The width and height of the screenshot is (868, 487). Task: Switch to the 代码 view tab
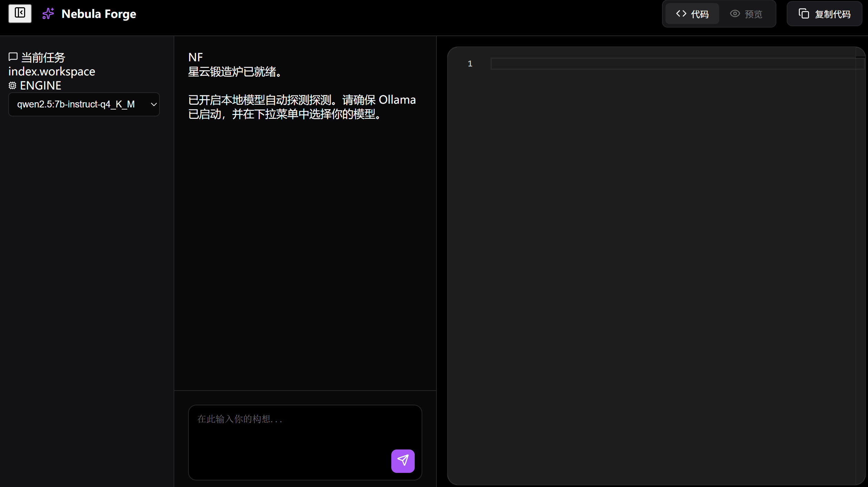tap(692, 14)
